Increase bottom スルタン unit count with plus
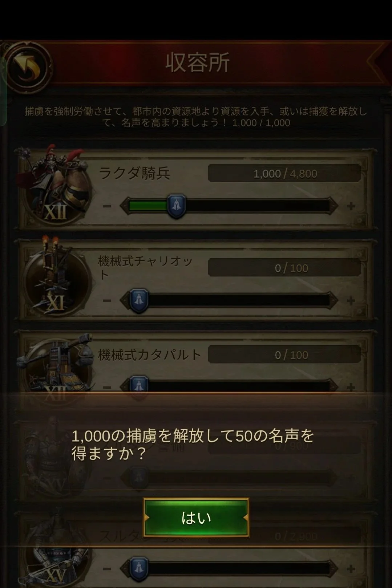This screenshot has height=588, width=392. (x=351, y=568)
